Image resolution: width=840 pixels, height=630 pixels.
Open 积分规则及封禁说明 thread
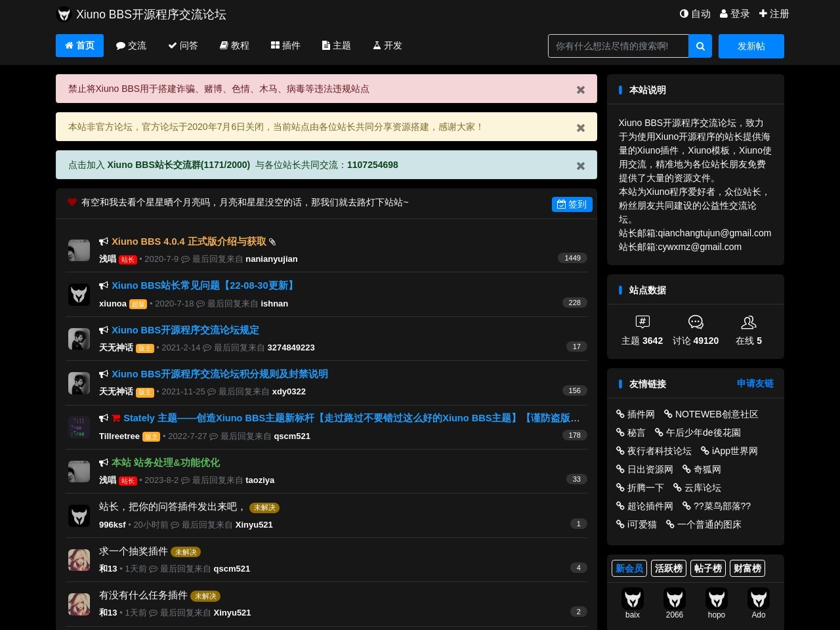pos(220,374)
